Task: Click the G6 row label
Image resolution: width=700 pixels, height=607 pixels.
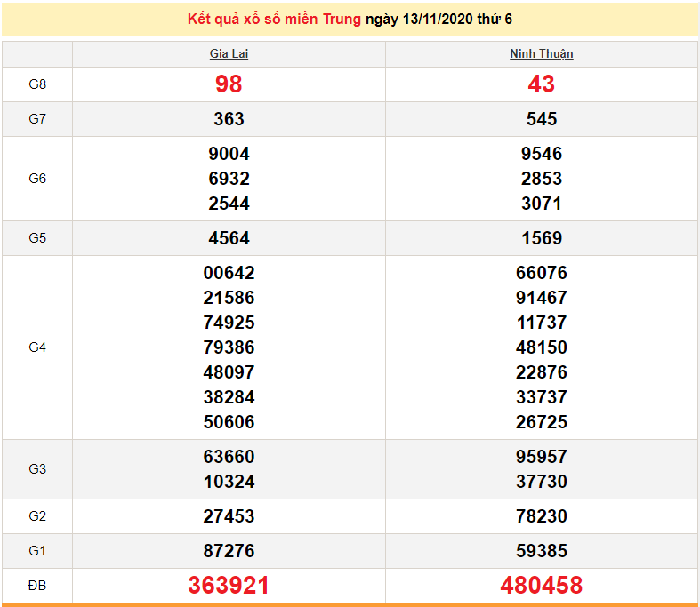Action: pyautogui.click(x=37, y=179)
